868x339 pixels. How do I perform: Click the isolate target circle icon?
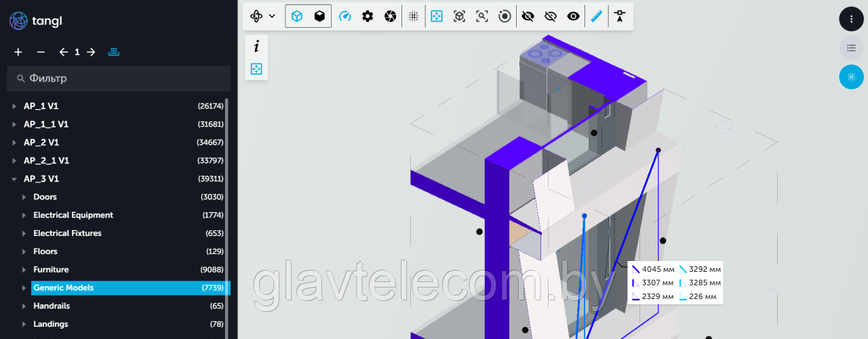click(505, 16)
